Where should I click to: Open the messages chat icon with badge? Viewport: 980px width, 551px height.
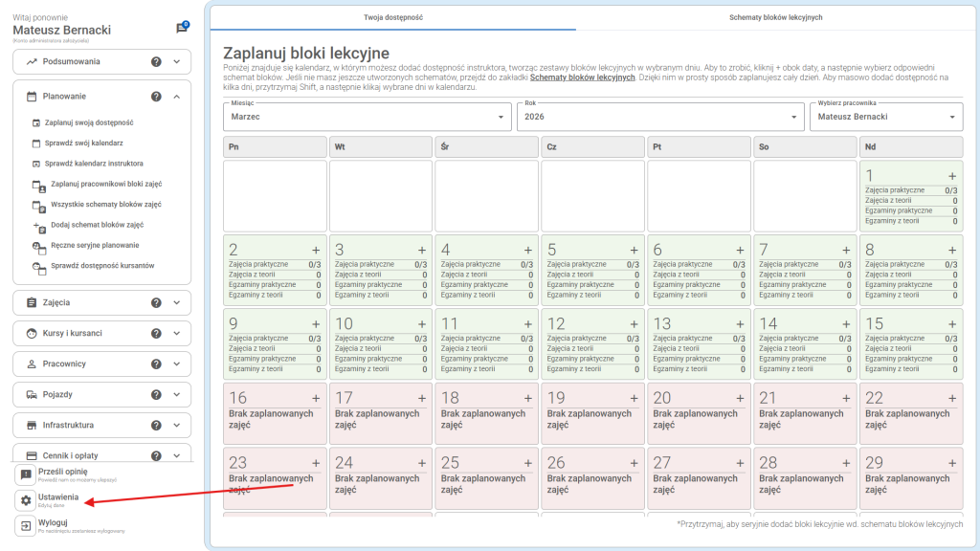point(182,29)
